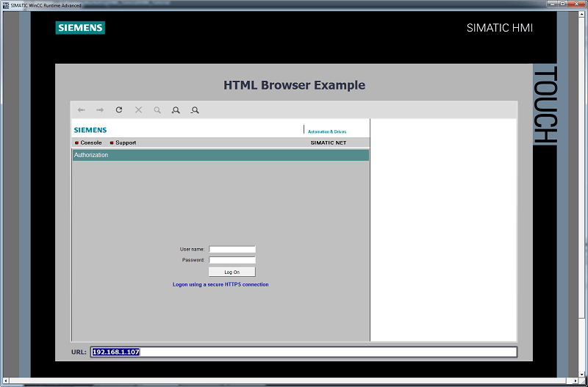Click the horizontal scrollbar left arrow
This screenshot has height=387, width=588.
(5, 381)
